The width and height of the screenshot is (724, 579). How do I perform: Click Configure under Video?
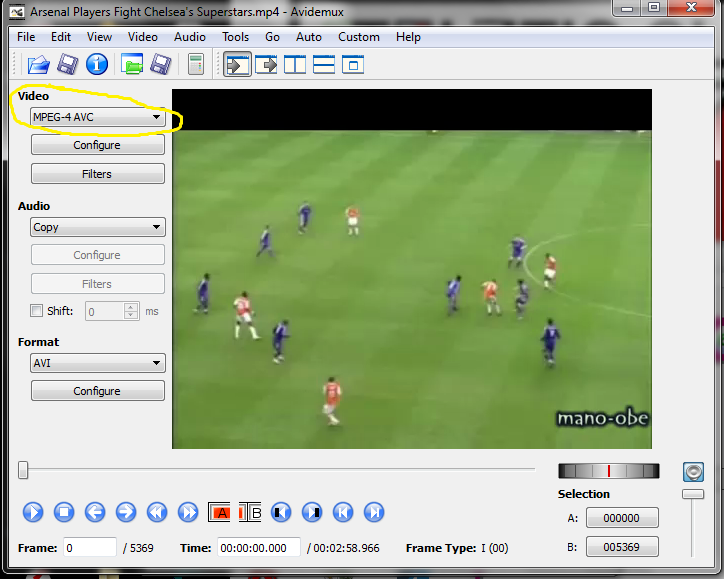pos(97,145)
